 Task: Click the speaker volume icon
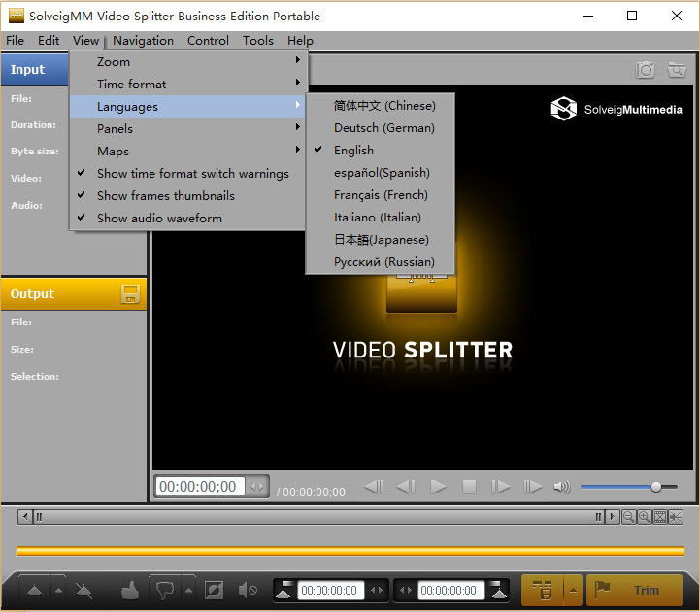[561, 487]
